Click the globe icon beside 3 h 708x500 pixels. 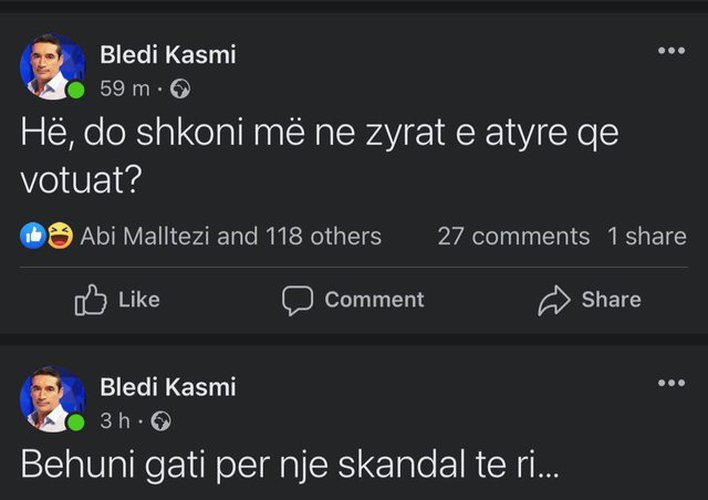click(161, 422)
